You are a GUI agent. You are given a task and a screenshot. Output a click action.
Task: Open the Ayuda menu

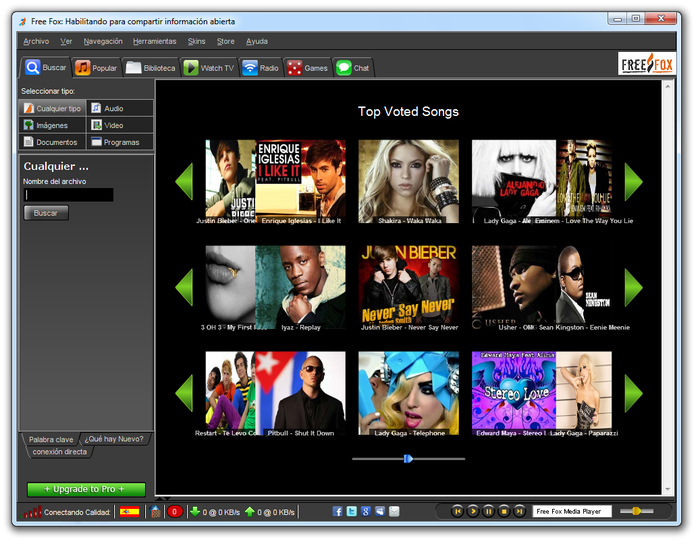pos(257,42)
